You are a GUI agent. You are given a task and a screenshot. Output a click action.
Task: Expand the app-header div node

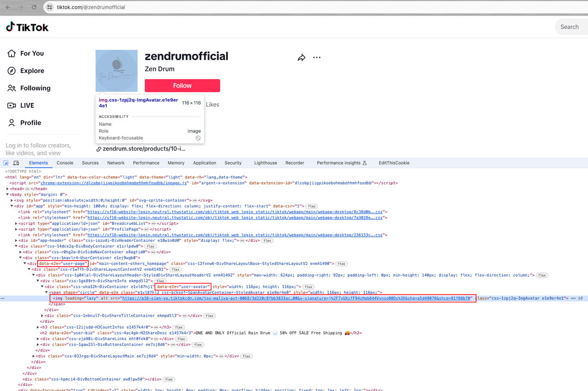[x=17, y=240]
